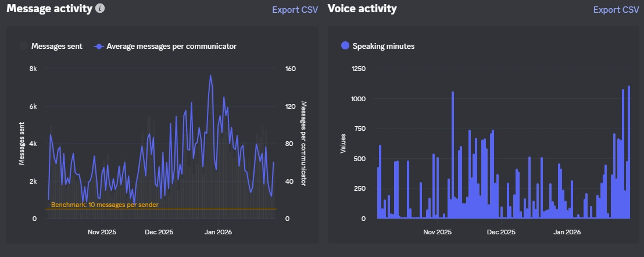This screenshot has height=257, width=644.
Task: Click the 120 right axis label
Action: coord(291,106)
